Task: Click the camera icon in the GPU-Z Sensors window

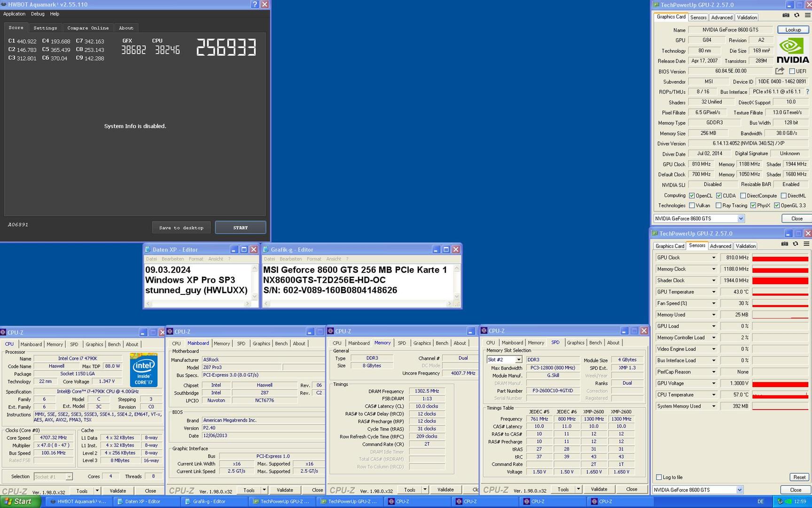Action: tap(785, 244)
